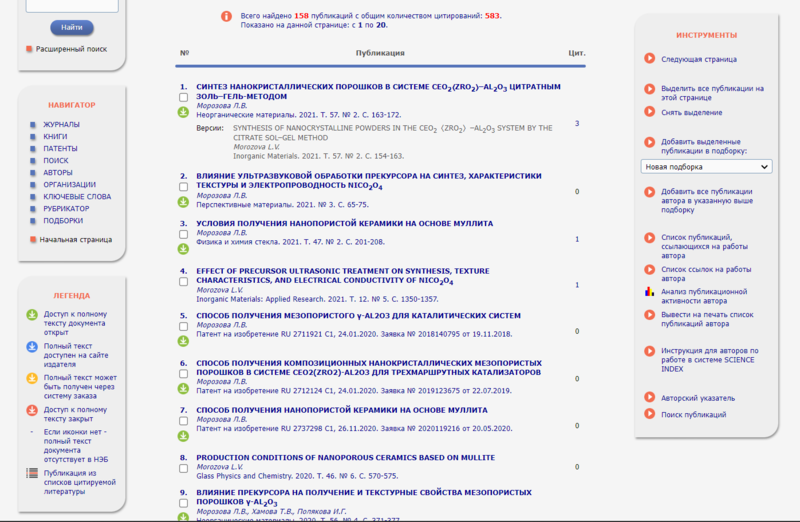This screenshot has width=800, height=522.
Task: Click the green download icon under publication 1
Action: 183,112
